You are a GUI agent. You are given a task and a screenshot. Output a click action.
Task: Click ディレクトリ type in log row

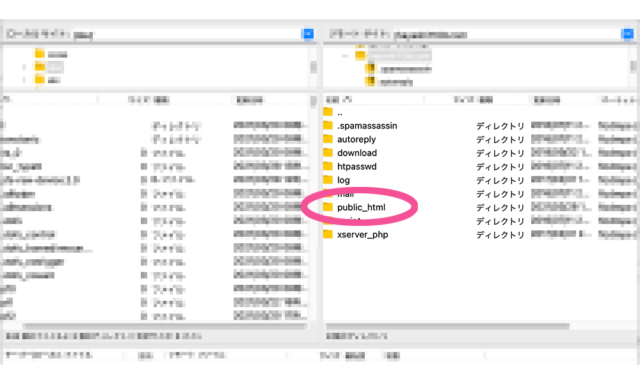500,180
